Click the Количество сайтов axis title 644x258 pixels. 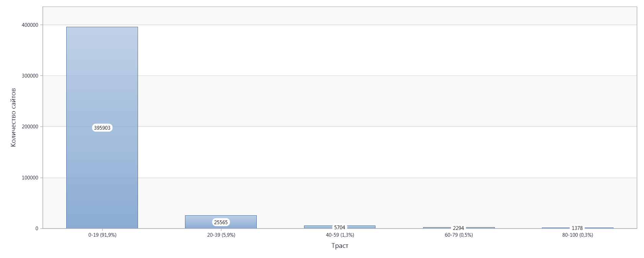pos(13,117)
